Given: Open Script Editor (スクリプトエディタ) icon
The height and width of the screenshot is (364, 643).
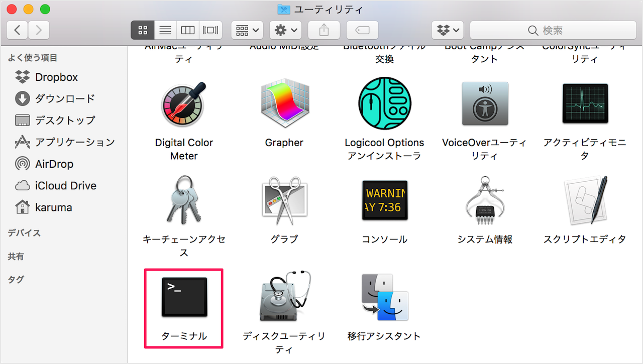Looking at the screenshot, I should 585,200.
